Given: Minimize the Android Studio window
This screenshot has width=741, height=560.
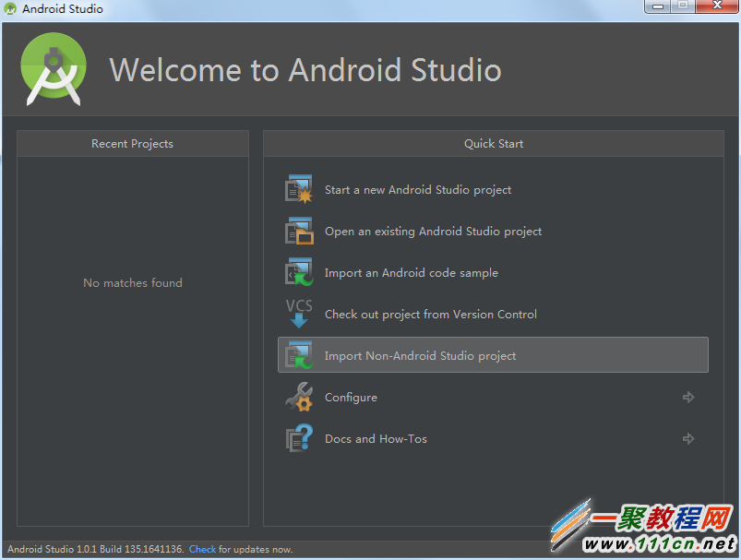Looking at the screenshot, I should click(x=657, y=6).
